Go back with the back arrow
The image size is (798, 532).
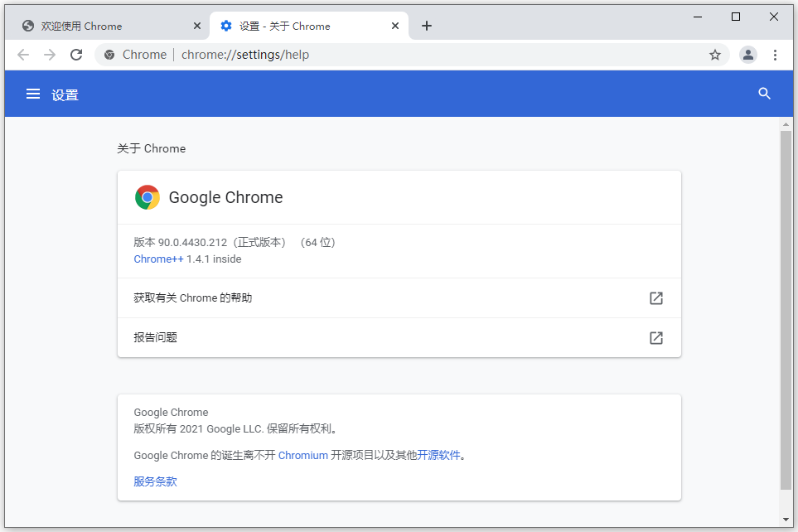[23, 55]
